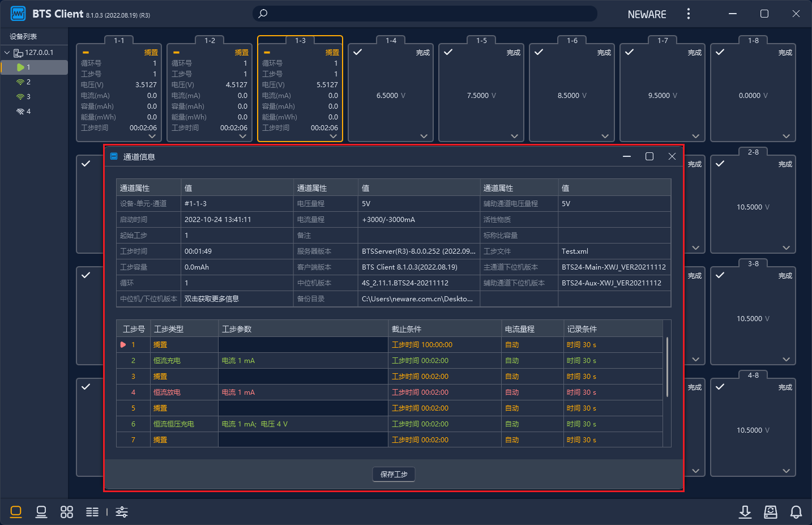Select unit 2 in device list
The height and width of the screenshot is (525, 812).
[28, 82]
